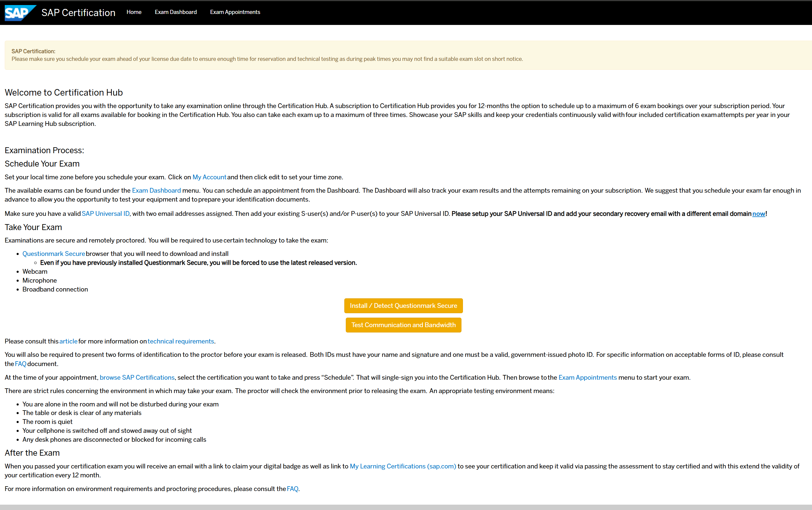This screenshot has width=812, height=510.
Task: Open Exam Appointments in navigation bar
Action: pyautogui.click(x=235, y=12)
